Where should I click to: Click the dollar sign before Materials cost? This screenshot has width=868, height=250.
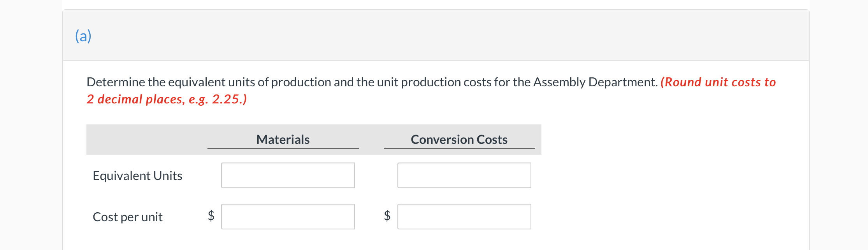(x=211, y=215)
